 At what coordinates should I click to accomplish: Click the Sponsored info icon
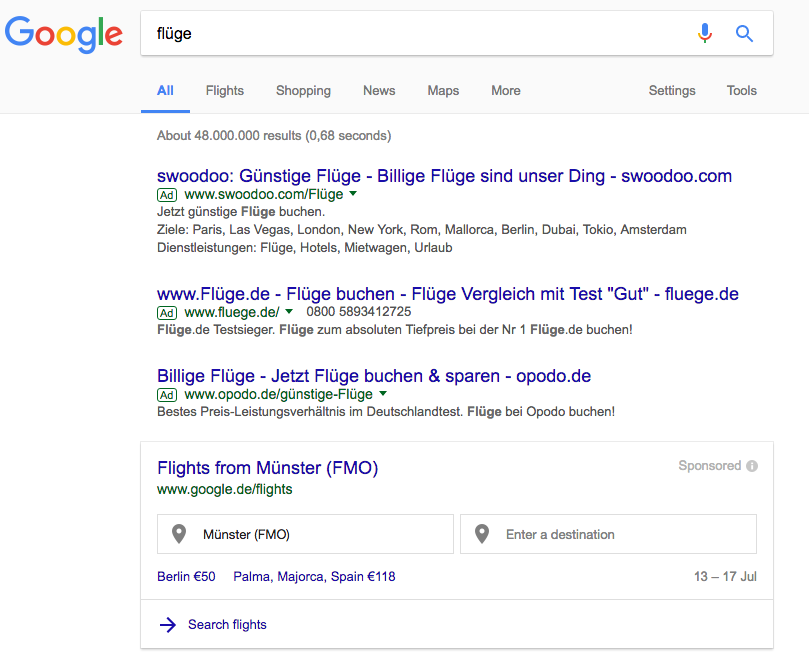coord(752,466)
